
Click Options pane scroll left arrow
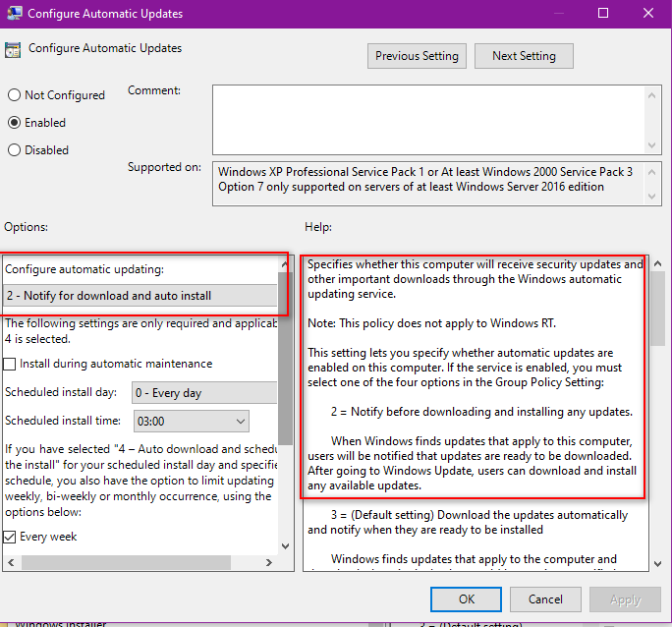point(10,560)
